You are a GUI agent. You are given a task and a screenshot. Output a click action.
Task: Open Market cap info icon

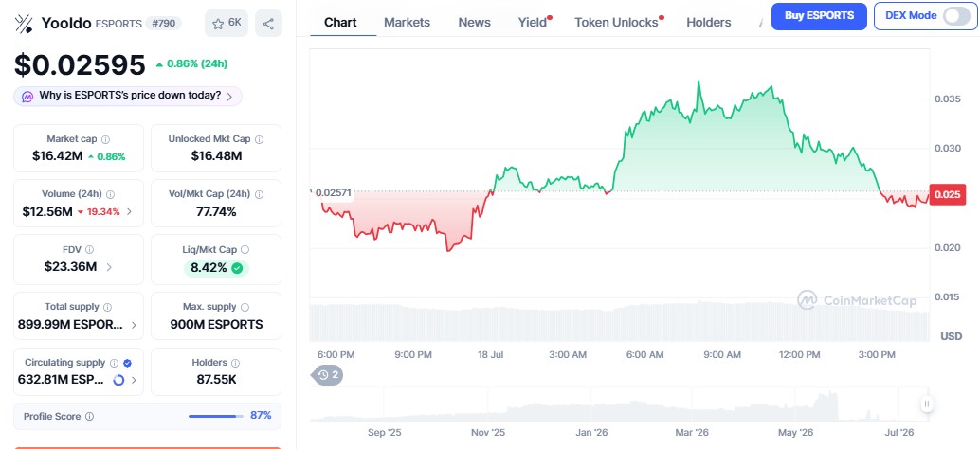coord(105,140)
